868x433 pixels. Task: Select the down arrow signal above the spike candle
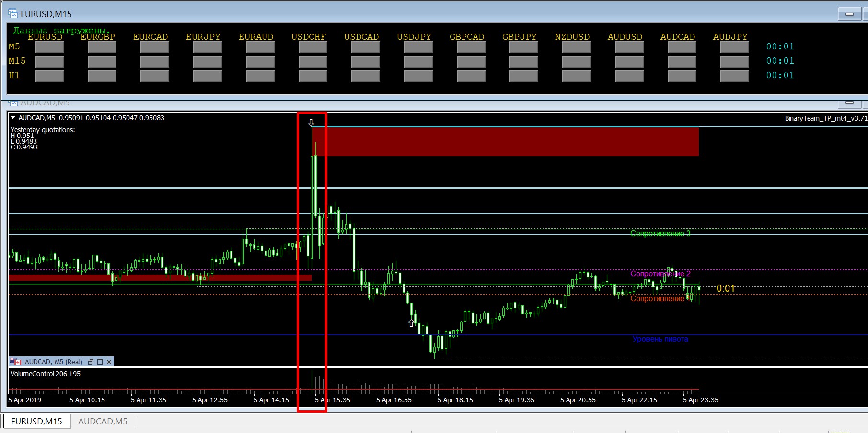tap(311, 123)
